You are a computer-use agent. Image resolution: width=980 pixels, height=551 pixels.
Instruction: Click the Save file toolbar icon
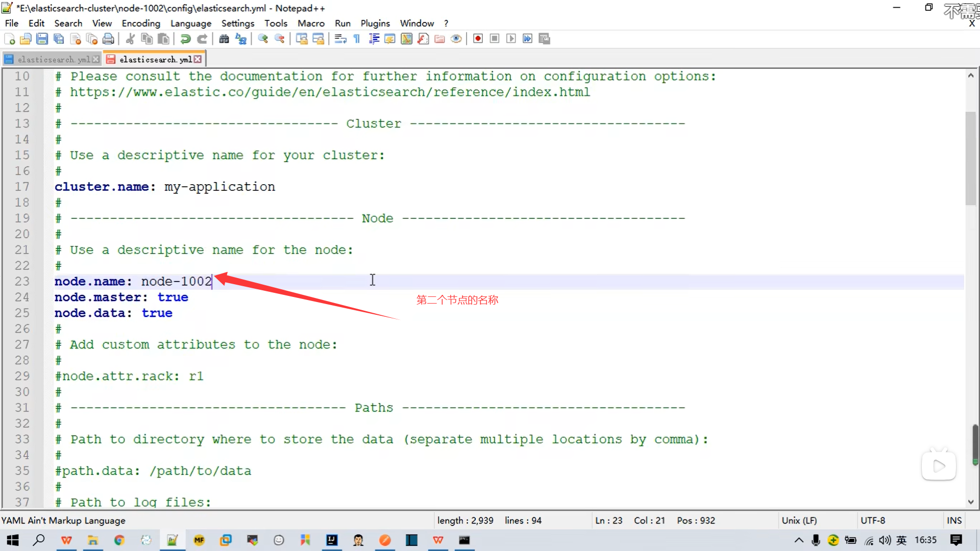pos(42,39)
